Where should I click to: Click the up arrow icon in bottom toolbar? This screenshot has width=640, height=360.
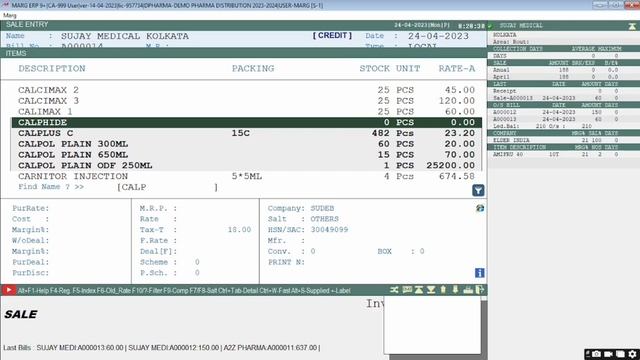click(x=443, y=290)
